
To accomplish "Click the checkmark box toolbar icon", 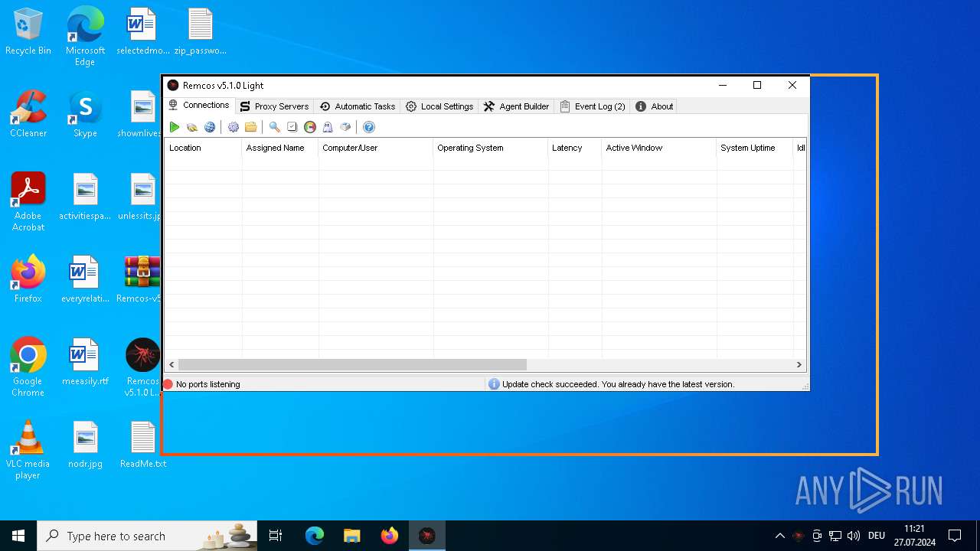I will [x=292, y=127].
